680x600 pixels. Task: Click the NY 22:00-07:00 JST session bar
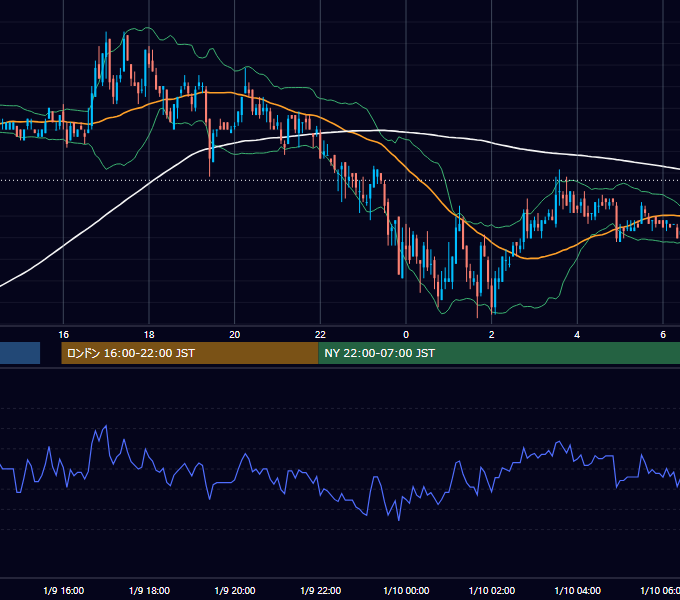(499, 353)
